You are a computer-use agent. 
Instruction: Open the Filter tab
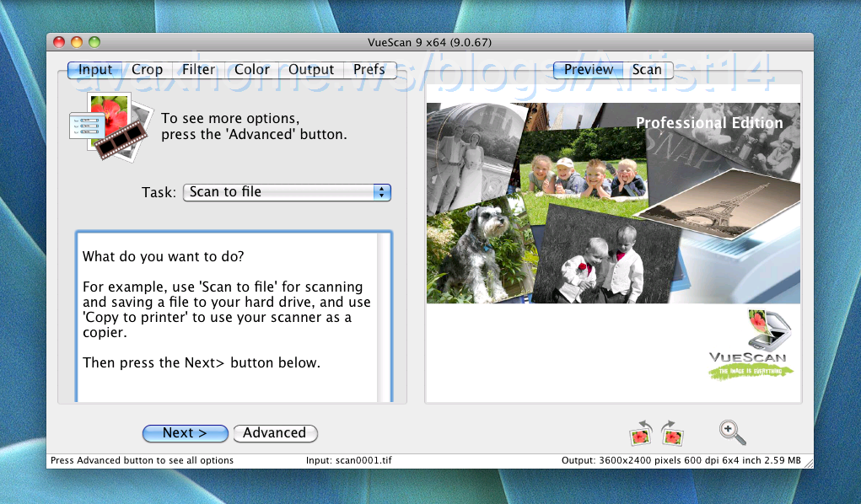(x=199, y=70)
